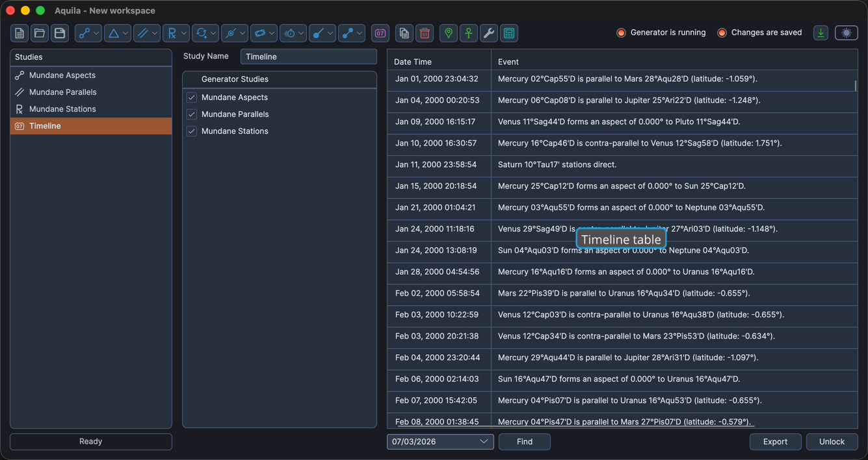Viewport: 868px width, 460px height.
Task: Click the Study Name input field
Action: click(309, 57)
